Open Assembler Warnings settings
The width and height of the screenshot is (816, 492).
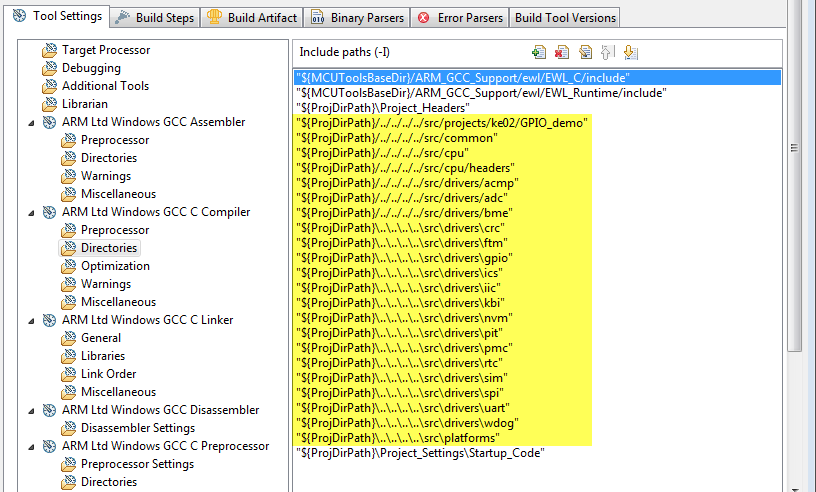[106, 176]
